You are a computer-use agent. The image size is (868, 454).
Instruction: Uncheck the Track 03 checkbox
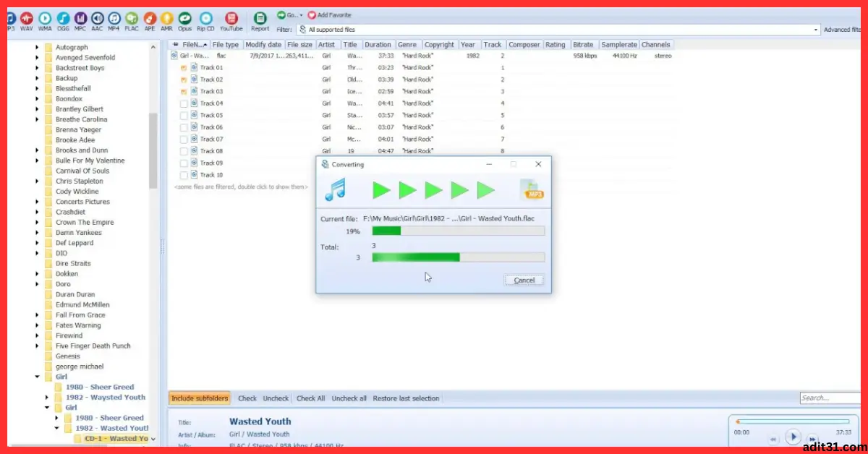click(184, 92)
